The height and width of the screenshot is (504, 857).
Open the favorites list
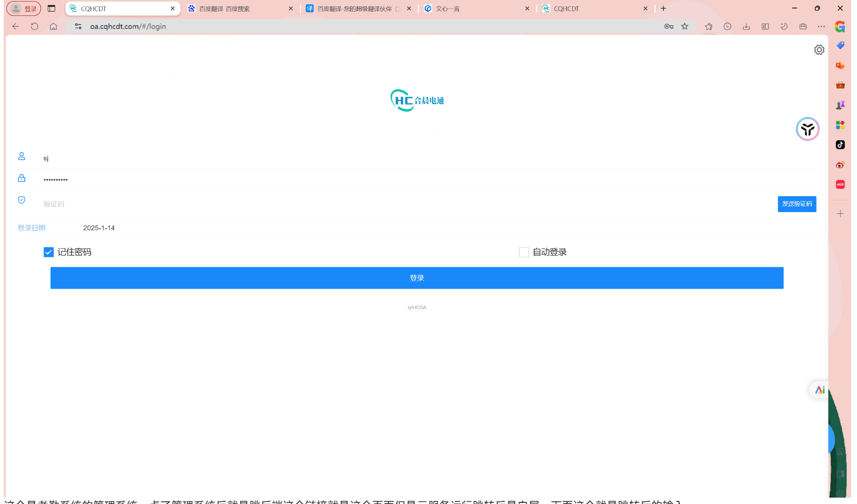[x=709, y=27]
